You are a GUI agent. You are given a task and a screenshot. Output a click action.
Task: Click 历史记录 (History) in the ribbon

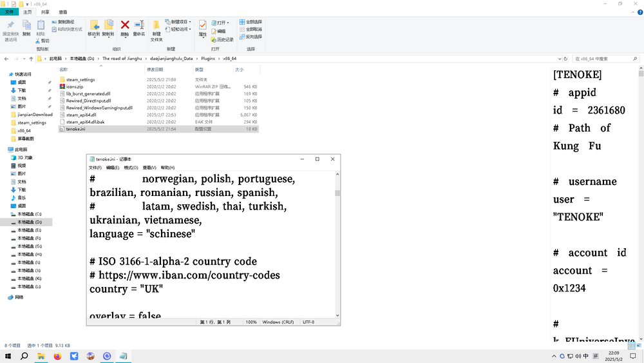(x=222, y=39)
